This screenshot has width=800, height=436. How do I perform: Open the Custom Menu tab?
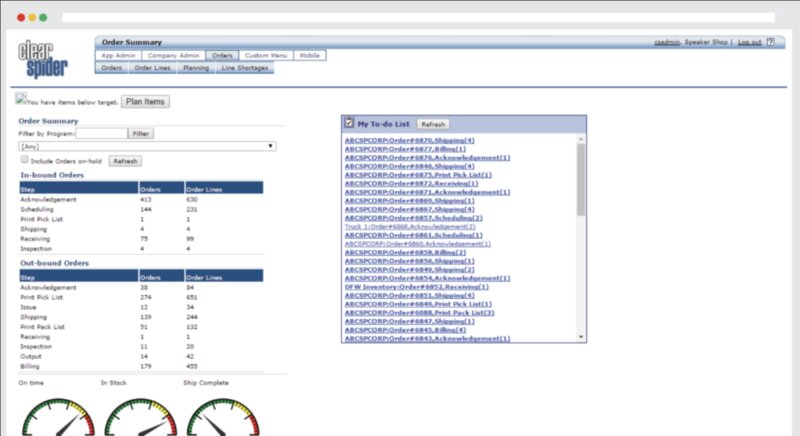coord(267,55)
